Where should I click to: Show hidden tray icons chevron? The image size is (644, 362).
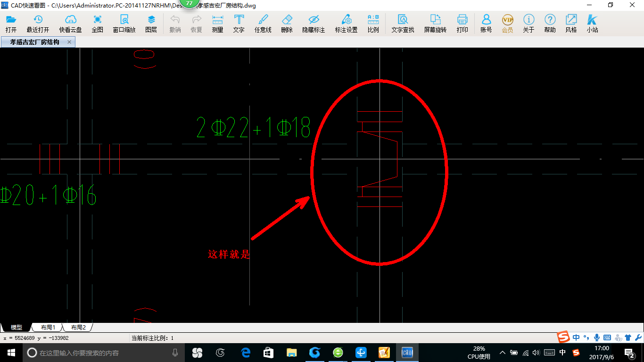click(502, 353)
